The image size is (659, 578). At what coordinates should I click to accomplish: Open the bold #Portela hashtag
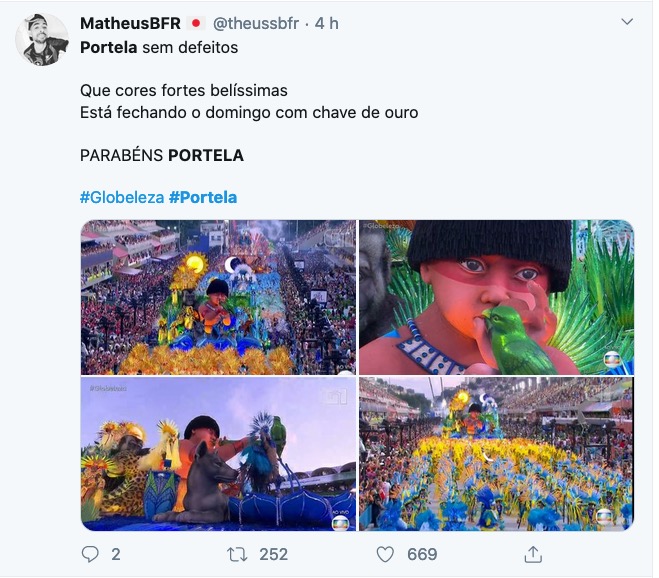coord(203,197)
